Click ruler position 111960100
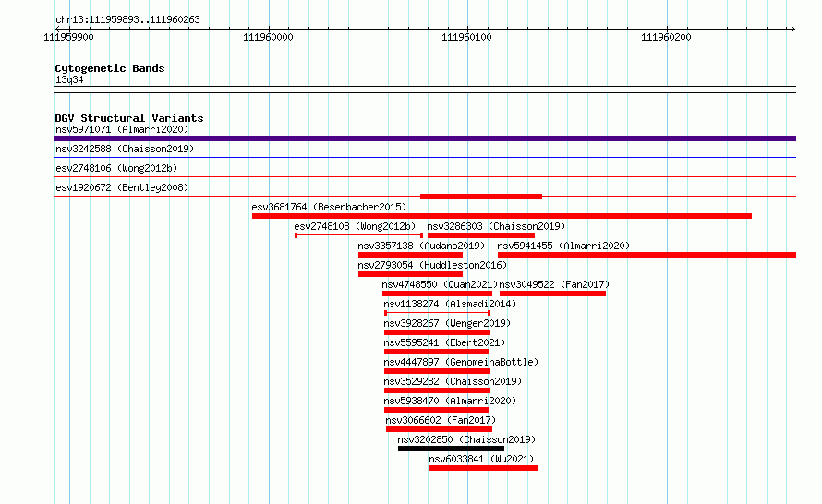 (x=467, y=37)
